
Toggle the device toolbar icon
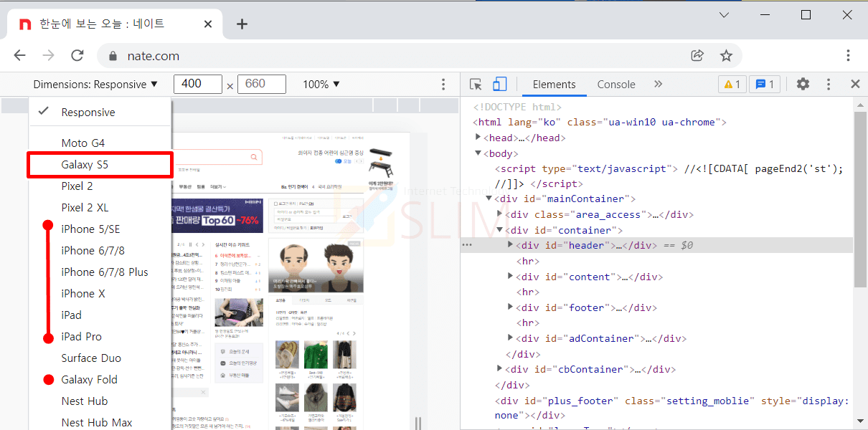tap(499, 84)
